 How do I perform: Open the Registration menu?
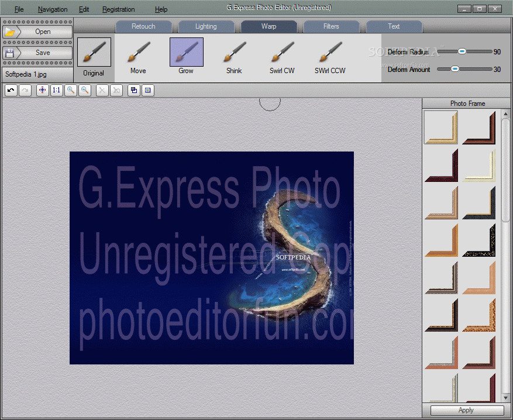coord(118,9)
